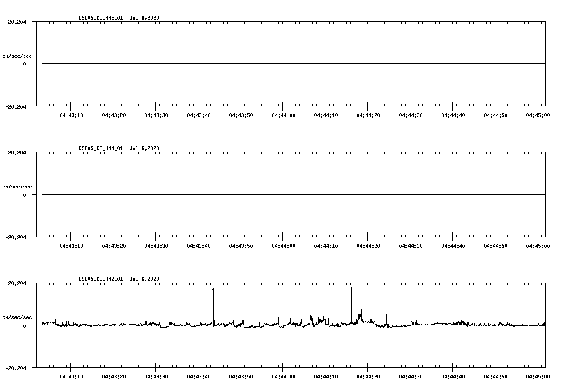Click the 04:44:10 time label under HNN plot

pyautogui.click(x=326, y=246)
